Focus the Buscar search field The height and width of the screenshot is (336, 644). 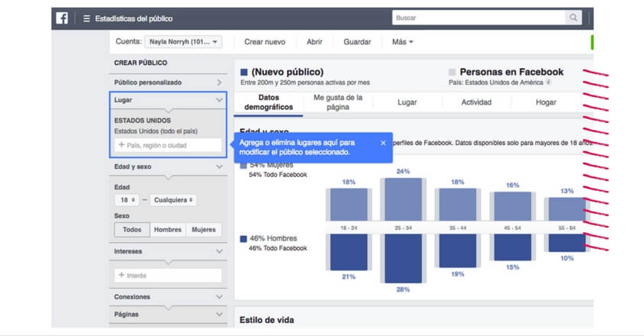pyautogui.click(x=479, y=18)
